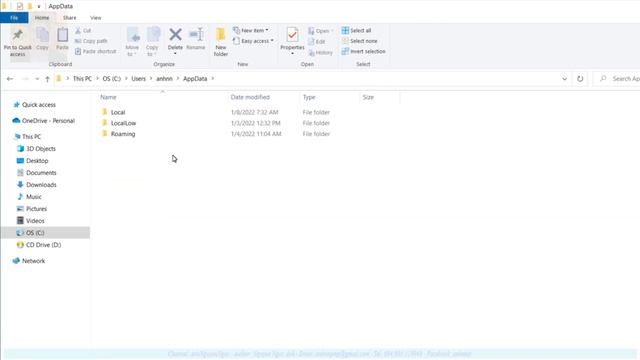This screenshot has height=360, width=640.
Task: Open Downloads in navigation pane
Action: [41, 185]
